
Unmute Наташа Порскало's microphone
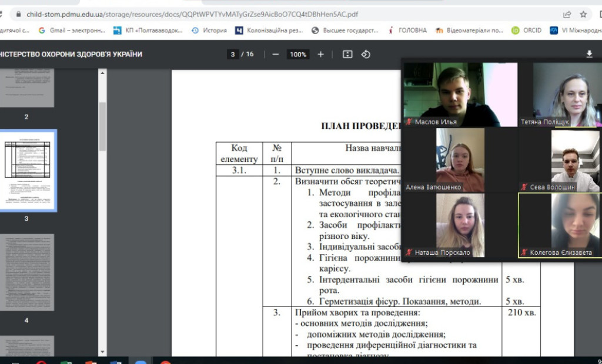(x=409, y=252)
